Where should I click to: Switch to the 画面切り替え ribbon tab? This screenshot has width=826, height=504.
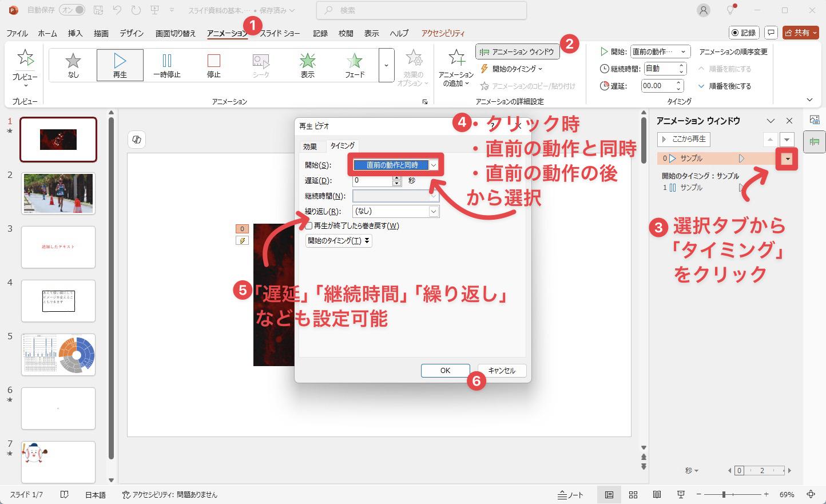pos(176,33)
